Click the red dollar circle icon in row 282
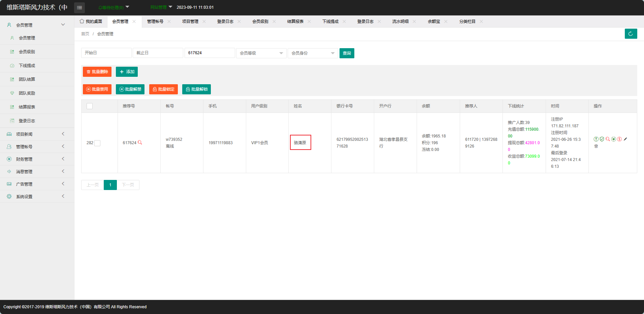 click(x=619, y=139)
